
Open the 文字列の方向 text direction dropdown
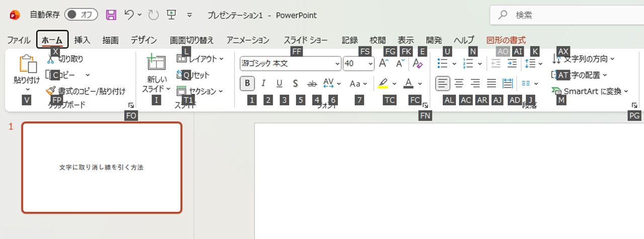click(584, 59)
